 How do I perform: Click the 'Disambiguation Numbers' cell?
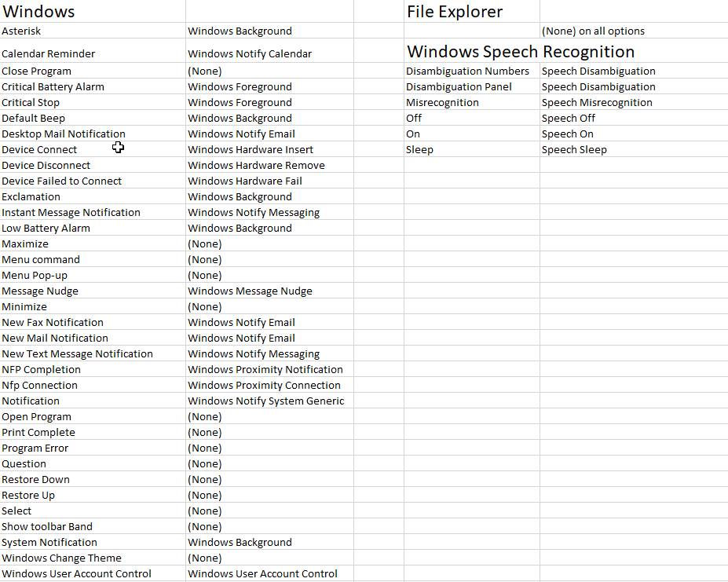coord(472,71)
